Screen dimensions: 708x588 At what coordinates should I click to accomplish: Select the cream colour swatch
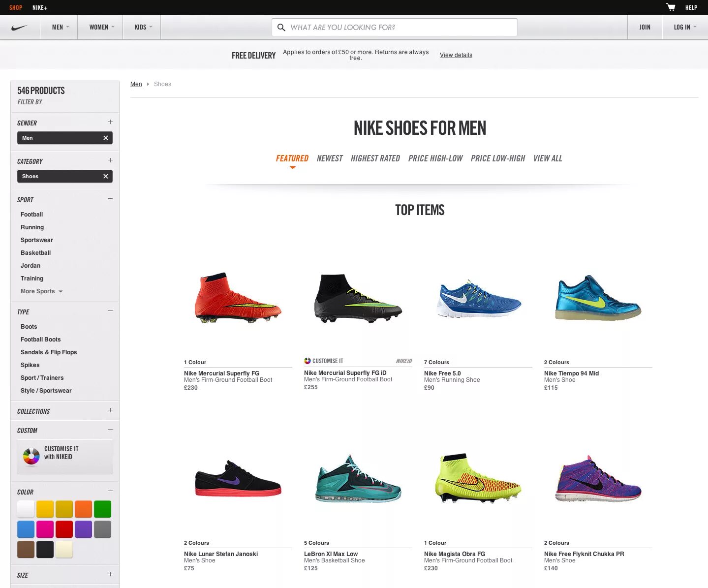[x=64, y=550]
